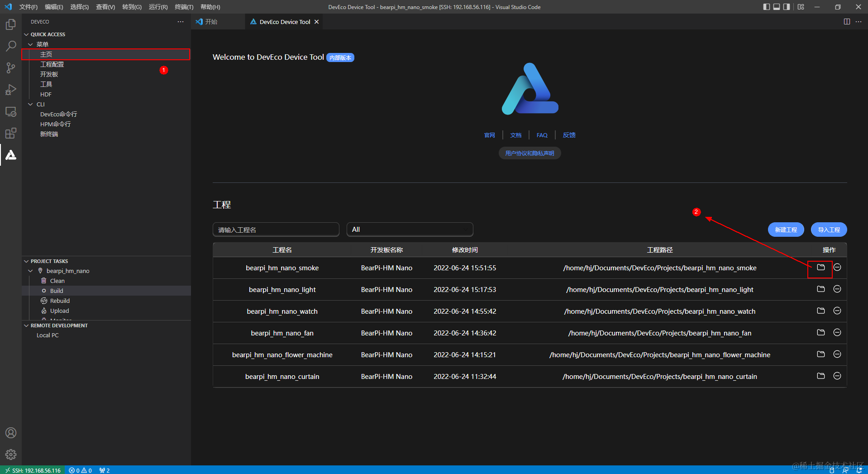Remove bearpi_hm_nano_flower_machine project from list
Screen dimensions: 868x474
(837, 354)
